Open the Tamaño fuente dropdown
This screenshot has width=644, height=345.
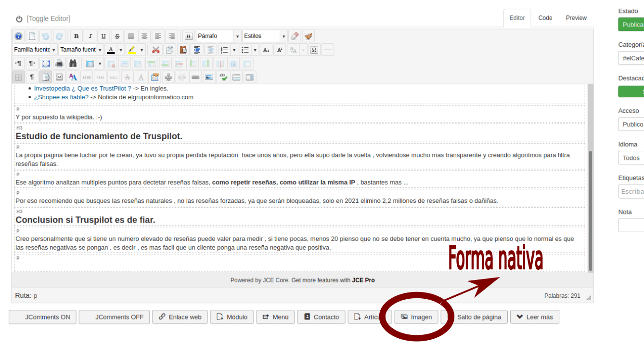click(81, 50)
